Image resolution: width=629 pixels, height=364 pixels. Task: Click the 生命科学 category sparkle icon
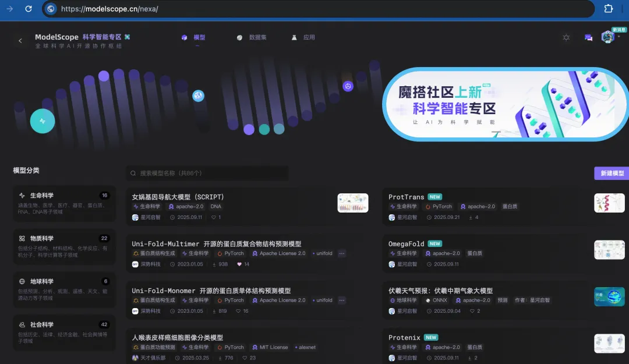tap(22, 196)
